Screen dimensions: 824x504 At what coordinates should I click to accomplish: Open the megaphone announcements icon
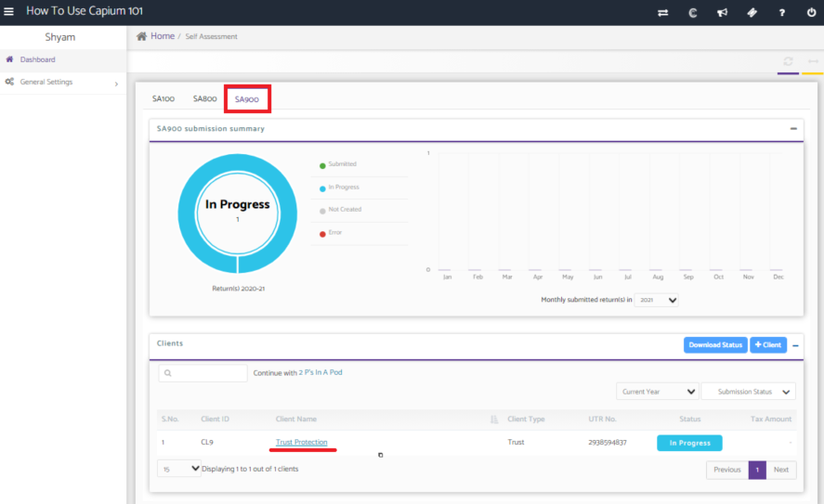(x=723, y=13)
